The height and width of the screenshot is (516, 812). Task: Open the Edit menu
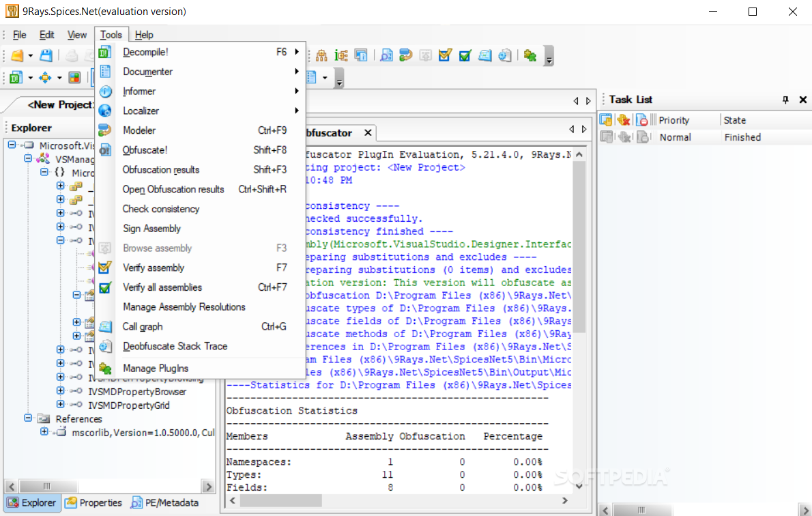coord(46,35)
